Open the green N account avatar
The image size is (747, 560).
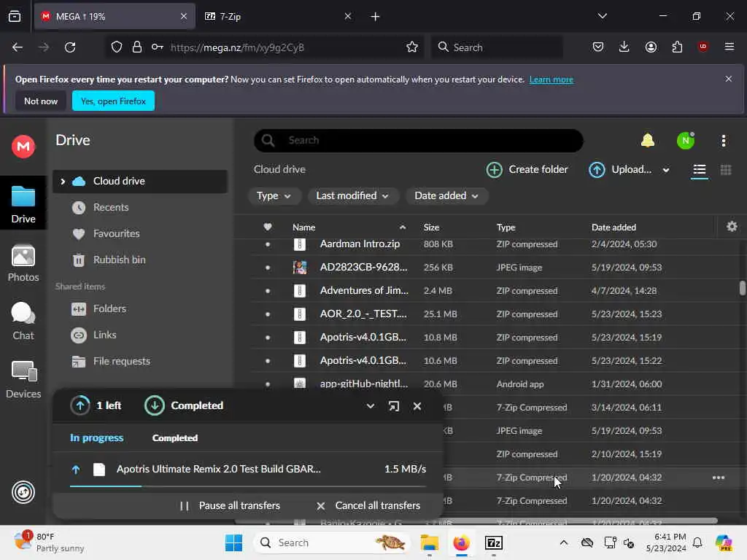(x=686, y=141)
